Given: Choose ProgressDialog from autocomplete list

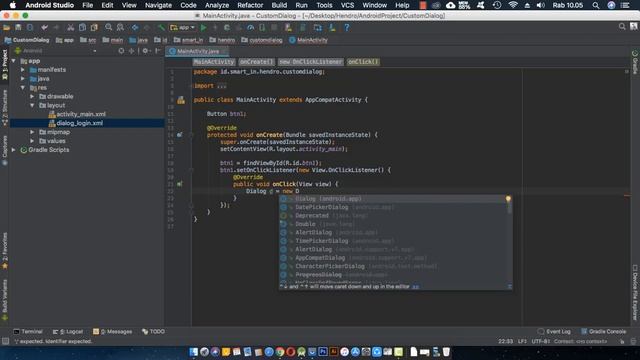Looking at the screenshot, I should click(394, 275).
